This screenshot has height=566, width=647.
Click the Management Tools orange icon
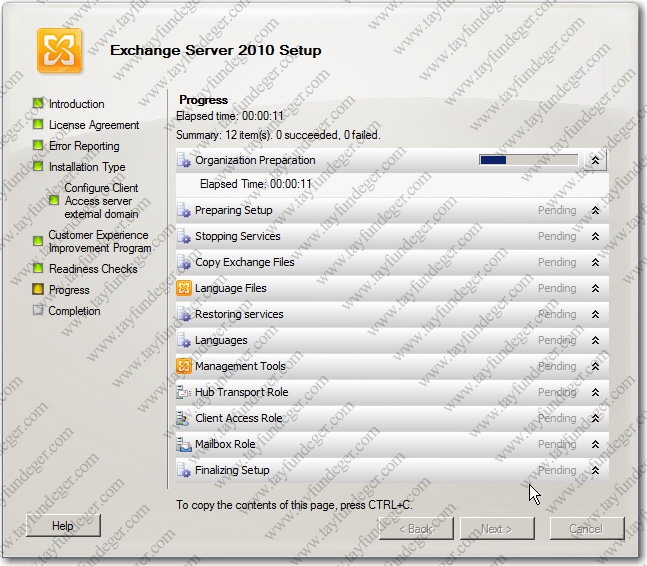coord(184,366)
